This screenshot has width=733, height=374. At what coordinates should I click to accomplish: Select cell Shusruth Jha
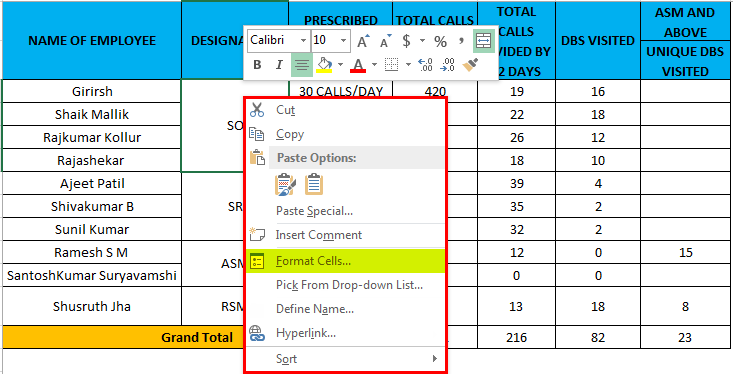pyautogui.click(x=92, y=306)
